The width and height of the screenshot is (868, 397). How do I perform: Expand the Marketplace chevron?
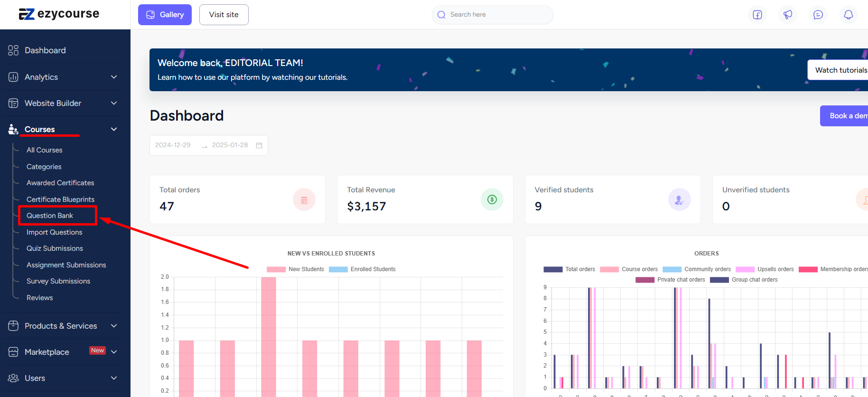click(x=114, y=352)
